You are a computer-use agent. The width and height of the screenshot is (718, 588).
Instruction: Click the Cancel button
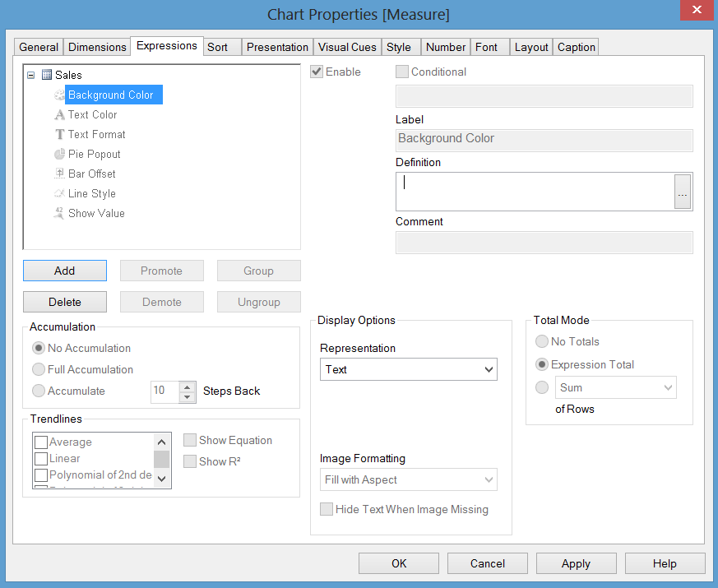487,563
